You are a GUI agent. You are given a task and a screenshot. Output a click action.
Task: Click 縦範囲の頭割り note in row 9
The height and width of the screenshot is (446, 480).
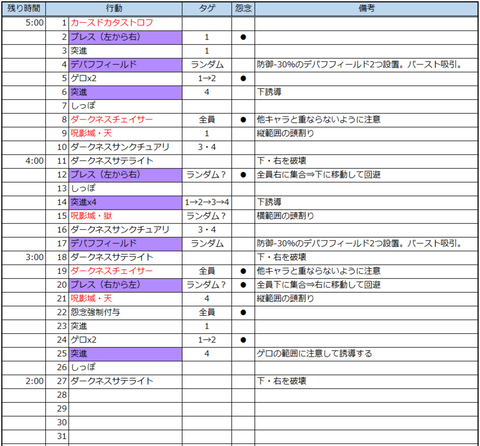(x=285, y=133)
